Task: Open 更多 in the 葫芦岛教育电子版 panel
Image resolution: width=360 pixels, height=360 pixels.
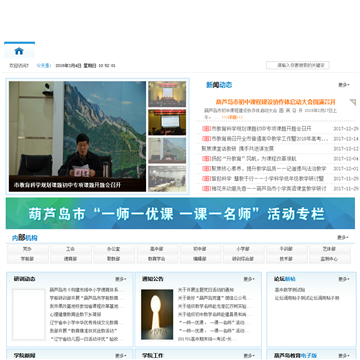Action: coord(344,356)
